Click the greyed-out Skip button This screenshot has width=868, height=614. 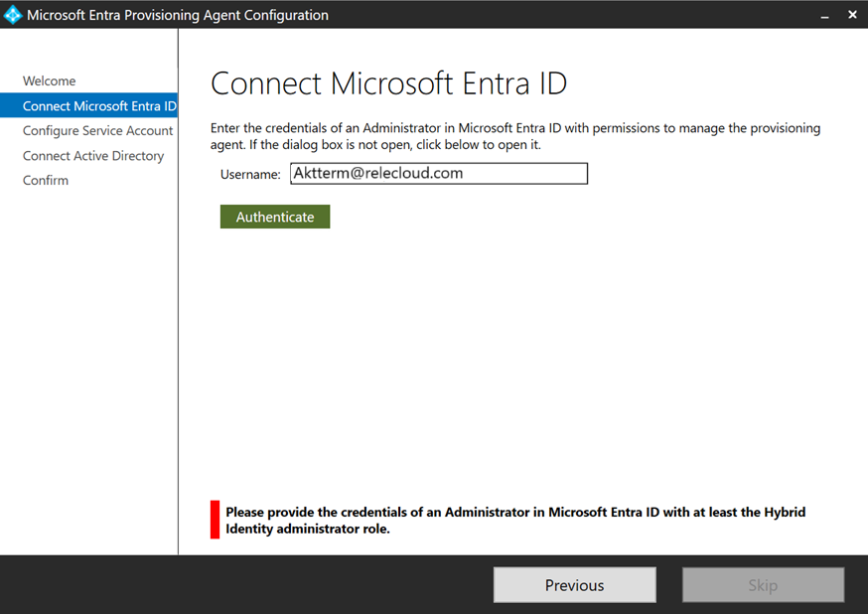tap(763, 585)
